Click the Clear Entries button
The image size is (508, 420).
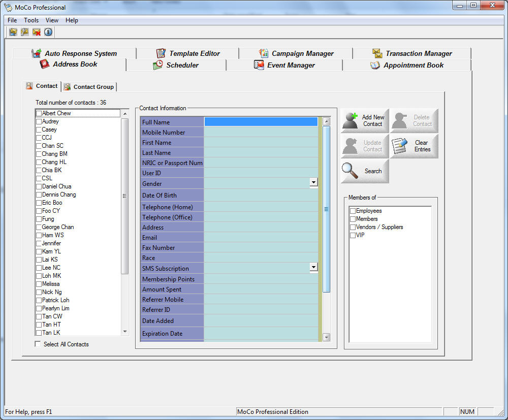click(414, 146)
